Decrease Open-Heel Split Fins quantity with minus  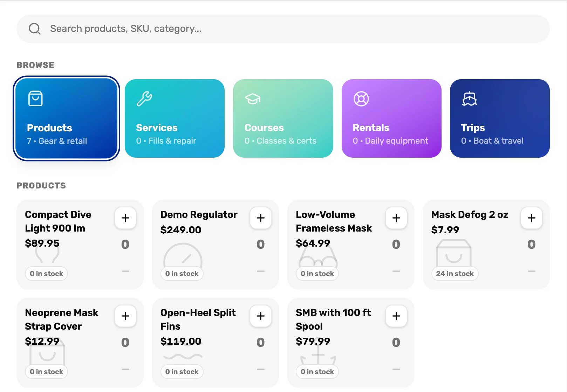pyautogui.click(x=261, y=369)
